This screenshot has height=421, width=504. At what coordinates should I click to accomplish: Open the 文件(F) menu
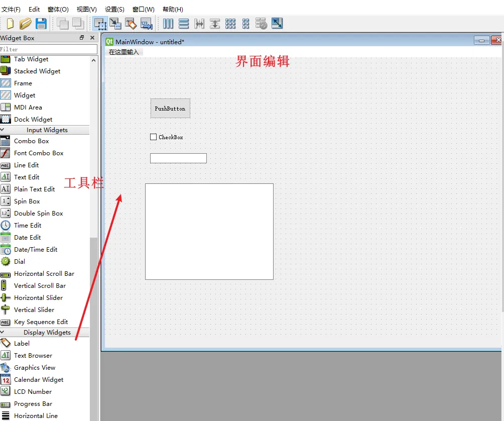click(x=11, y=10)
